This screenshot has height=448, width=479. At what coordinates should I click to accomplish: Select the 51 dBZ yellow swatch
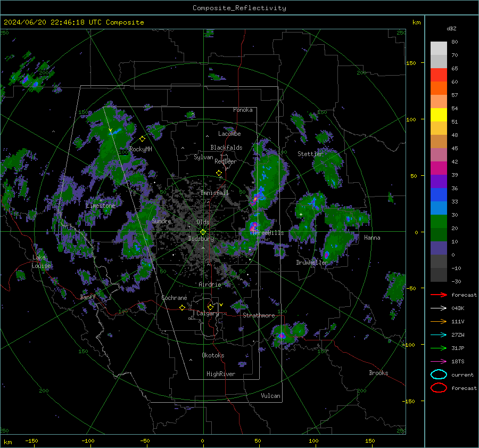pyautogui.click(x=439, y=115)
